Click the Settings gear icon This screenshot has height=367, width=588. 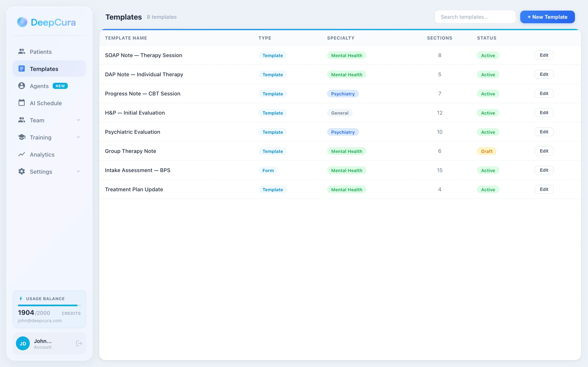(x=22, y=171)
